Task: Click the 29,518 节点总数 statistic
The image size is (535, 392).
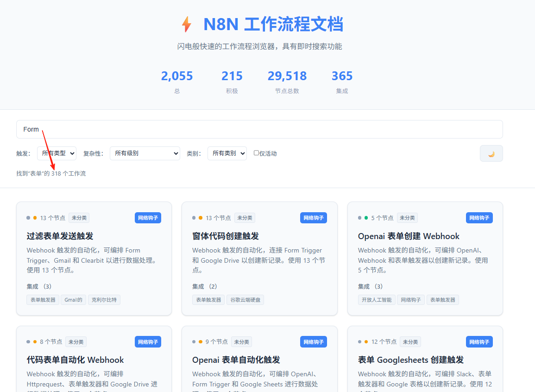Action: tap(287, 82)
